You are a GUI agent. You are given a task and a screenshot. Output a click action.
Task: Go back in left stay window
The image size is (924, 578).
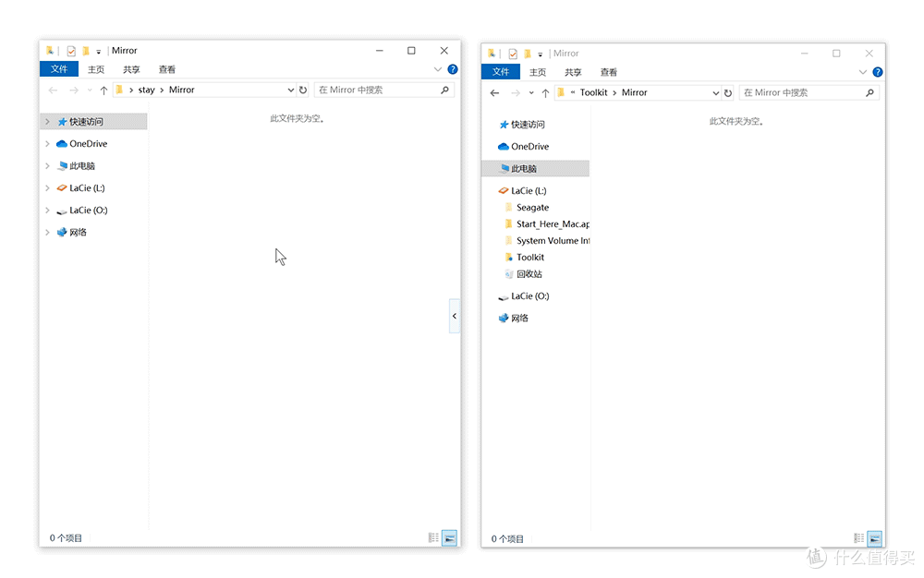53,90
